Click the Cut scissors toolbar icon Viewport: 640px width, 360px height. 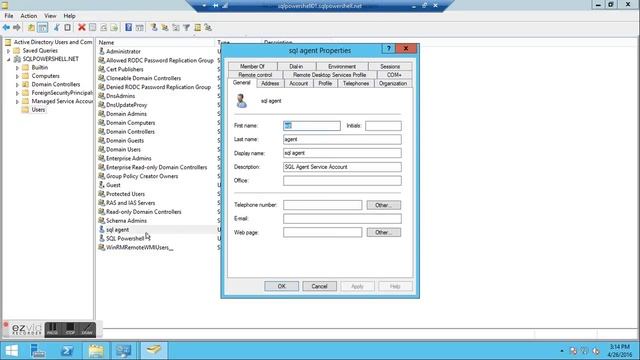pos(56,27)
